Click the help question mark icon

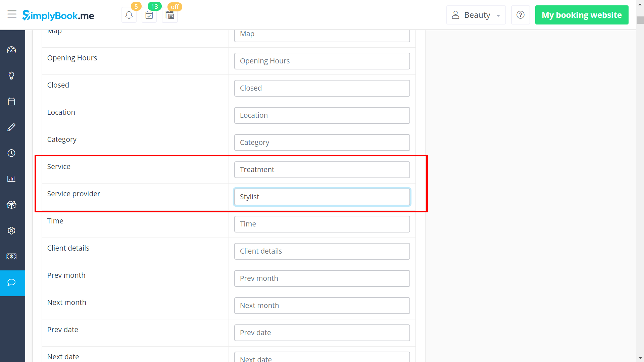(x=521, y=14)
